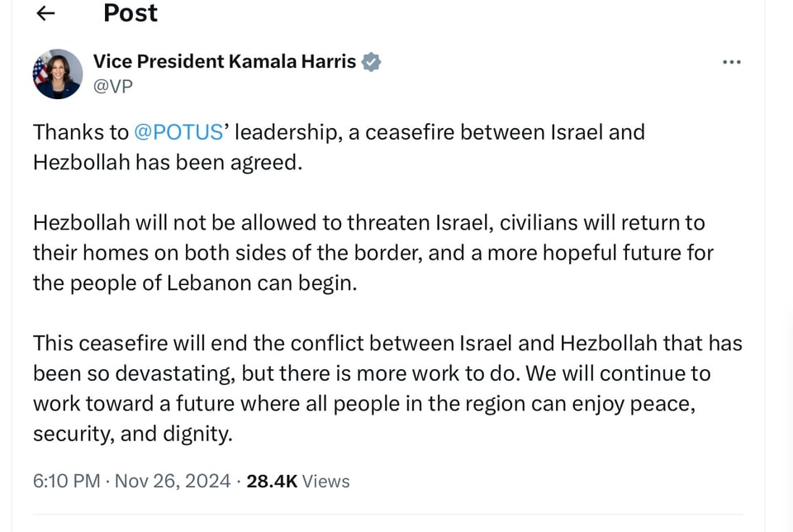
Task: Open the more options ellipsis menu
Action: click(x=731, y=62)
